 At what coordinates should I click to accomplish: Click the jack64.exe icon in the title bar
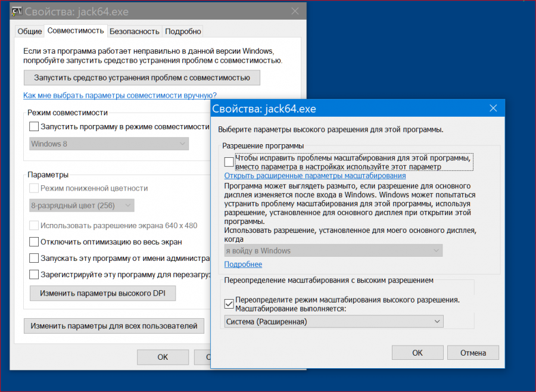pos(18,11)
